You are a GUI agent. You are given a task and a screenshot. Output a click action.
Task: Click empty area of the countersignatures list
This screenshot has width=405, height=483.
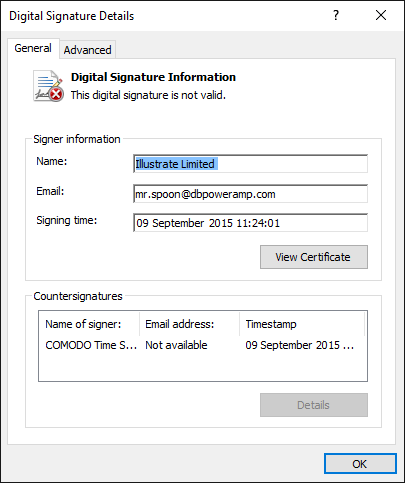click(202, 367)
